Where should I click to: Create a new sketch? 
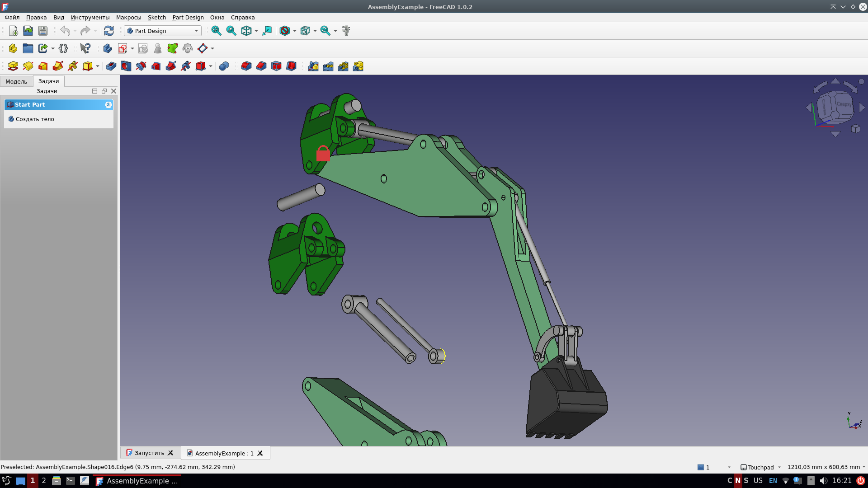(122, 48)
